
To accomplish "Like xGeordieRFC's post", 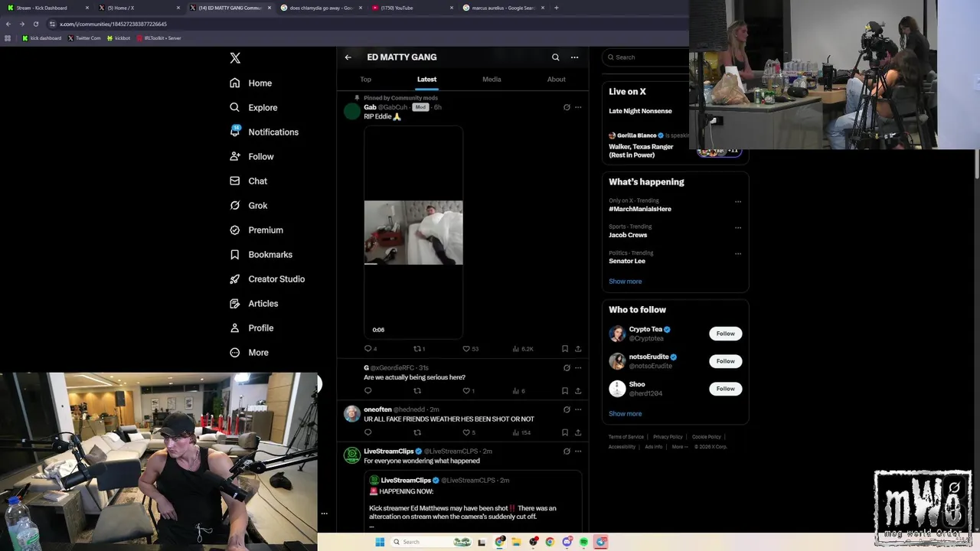I will coord(468,391).
